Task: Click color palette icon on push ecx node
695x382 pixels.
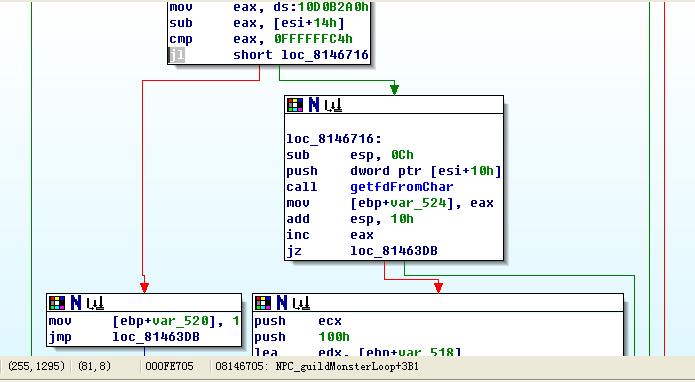Action: coord(263,303)
